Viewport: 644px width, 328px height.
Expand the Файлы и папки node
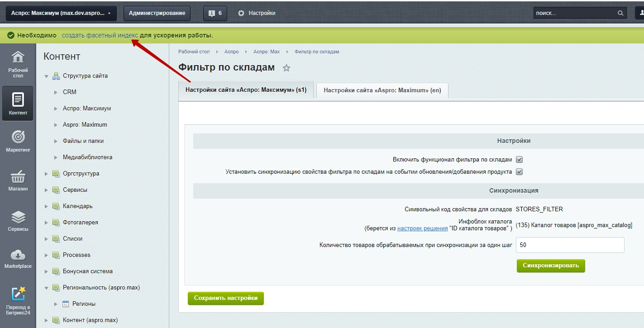[x=56, y=141]
